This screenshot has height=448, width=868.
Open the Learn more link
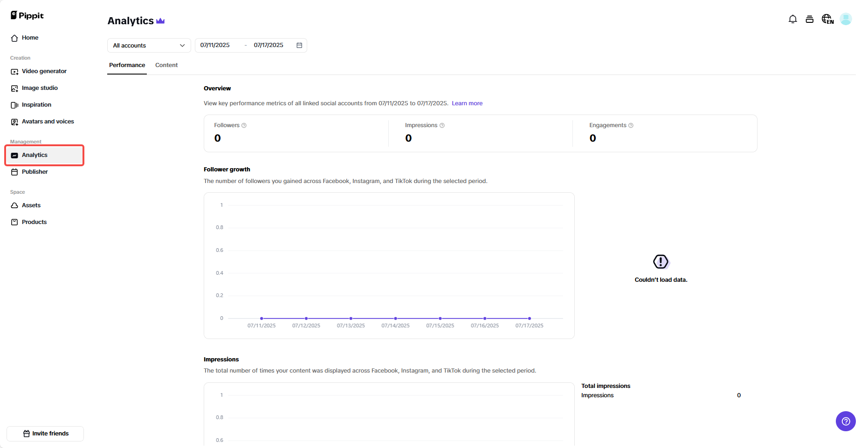(x=467, y=103)
